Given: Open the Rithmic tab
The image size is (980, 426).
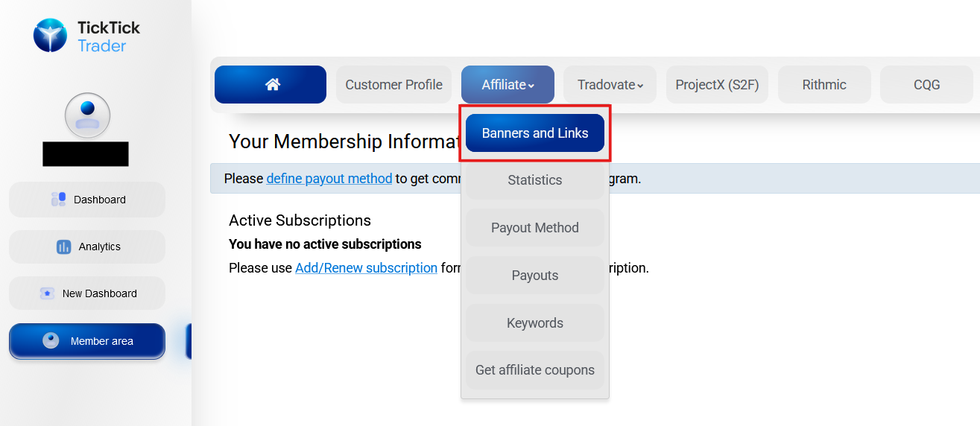Looking at the screenshot, I should click(824, 84).
